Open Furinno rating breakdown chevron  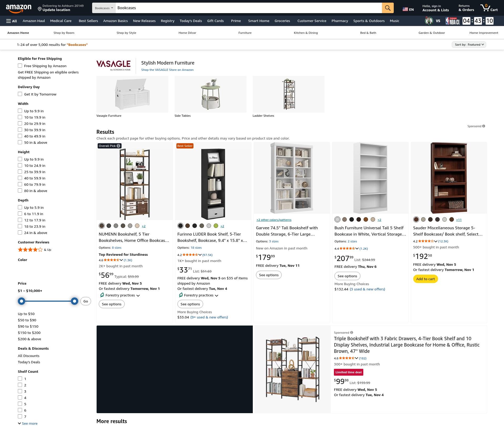(200, 255)
